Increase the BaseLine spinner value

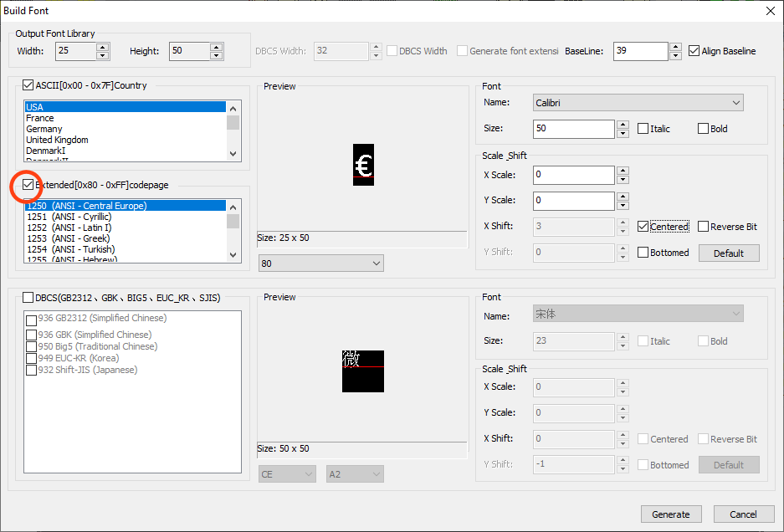coord(675,47)
